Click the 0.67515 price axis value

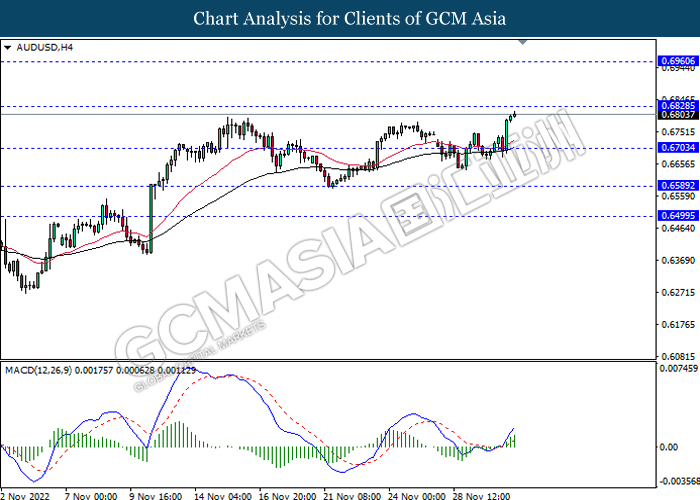coord(678,132)
